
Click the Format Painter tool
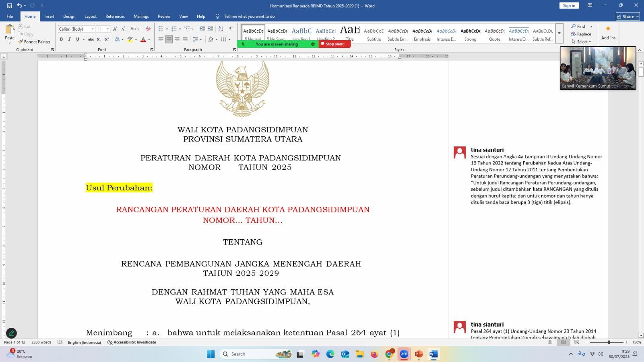34,42
